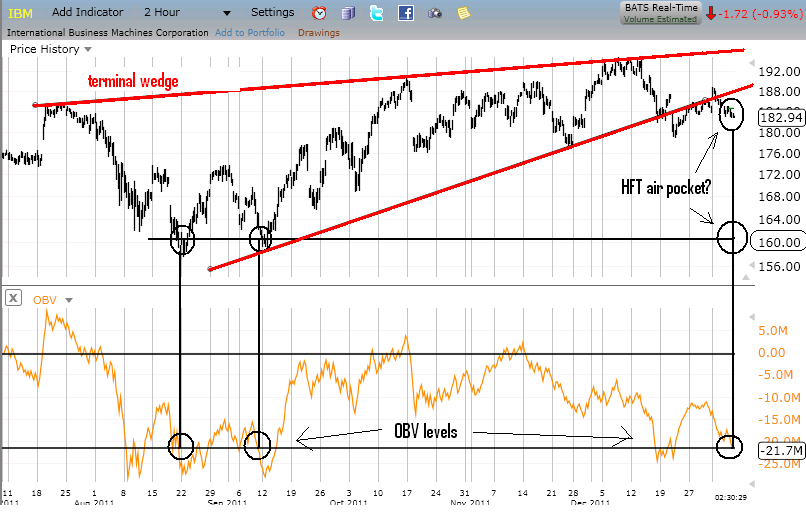This screenshot has height=518, width=806.
Task: Select the OBV pane title
Action: coord(45,300)
